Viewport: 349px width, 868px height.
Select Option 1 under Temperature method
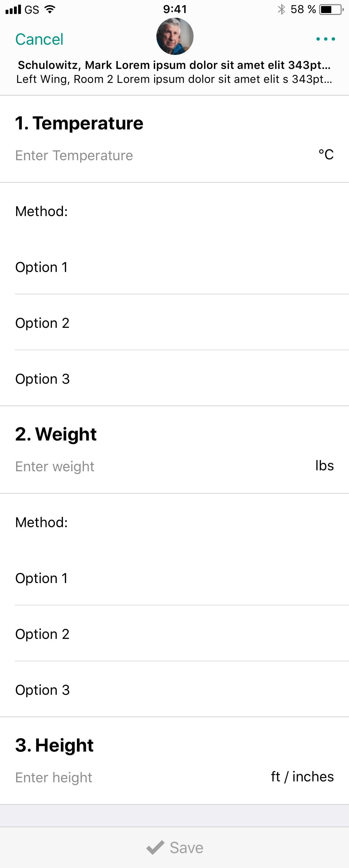pos(174,267)
